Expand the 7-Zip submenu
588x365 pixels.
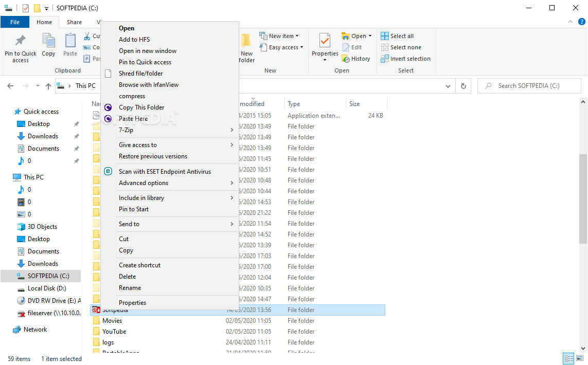point(231,130)
